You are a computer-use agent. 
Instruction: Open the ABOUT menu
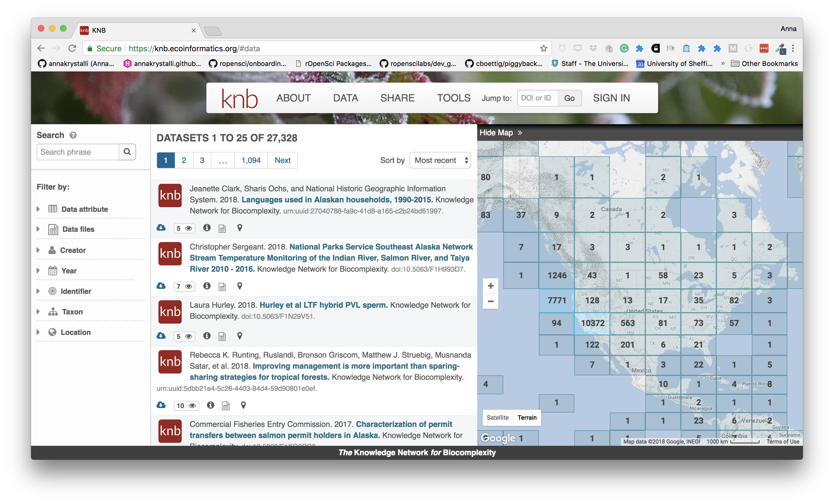tap(294, 98)
